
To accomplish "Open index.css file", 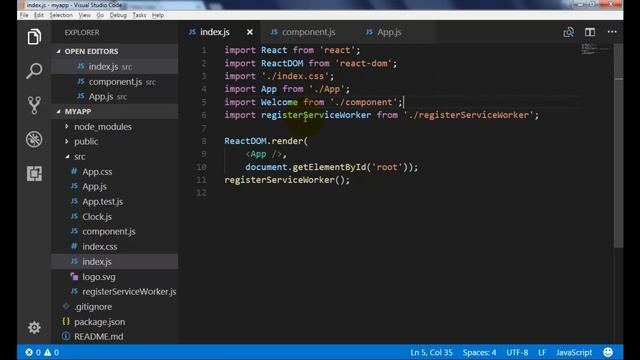I will point(115,247).
